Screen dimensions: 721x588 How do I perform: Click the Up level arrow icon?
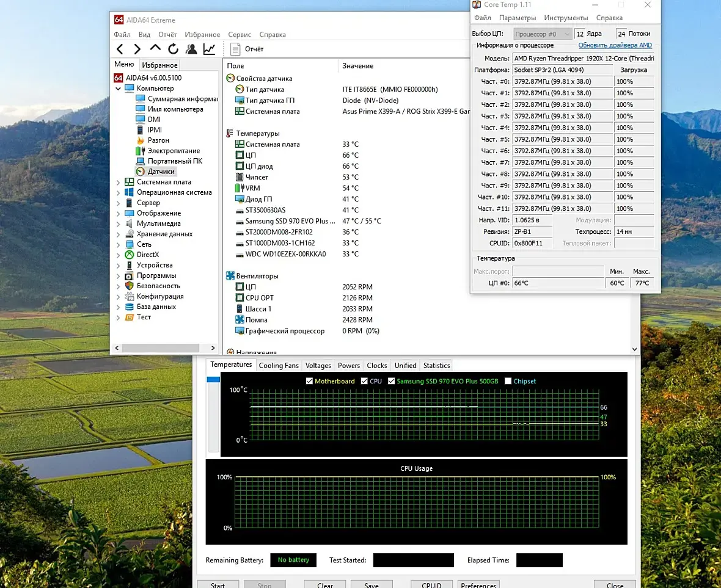pos(155,49)
